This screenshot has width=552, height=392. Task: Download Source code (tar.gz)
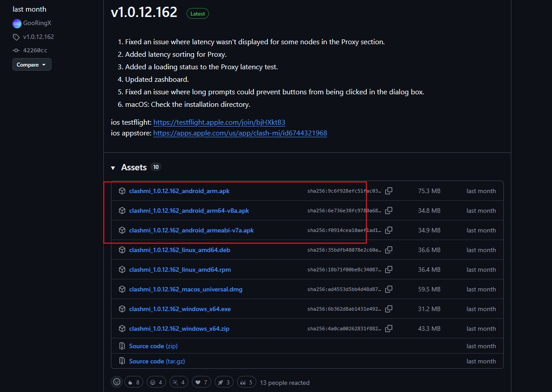click(x=157, y=361)
